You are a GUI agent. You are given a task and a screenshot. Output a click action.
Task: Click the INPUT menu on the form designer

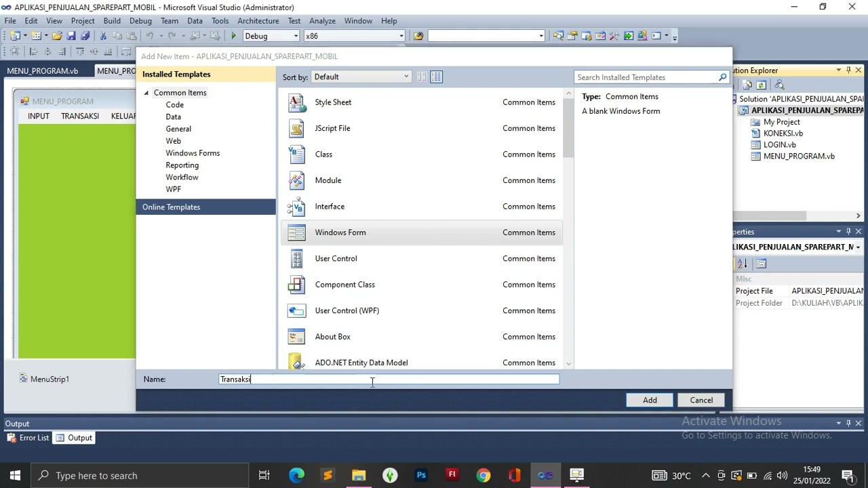click(x=39, y=116)
